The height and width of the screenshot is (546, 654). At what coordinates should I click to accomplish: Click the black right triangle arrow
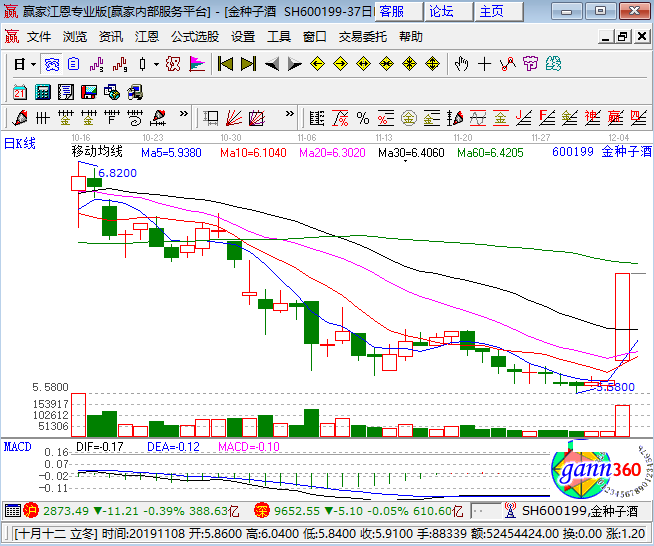(294, 64)
